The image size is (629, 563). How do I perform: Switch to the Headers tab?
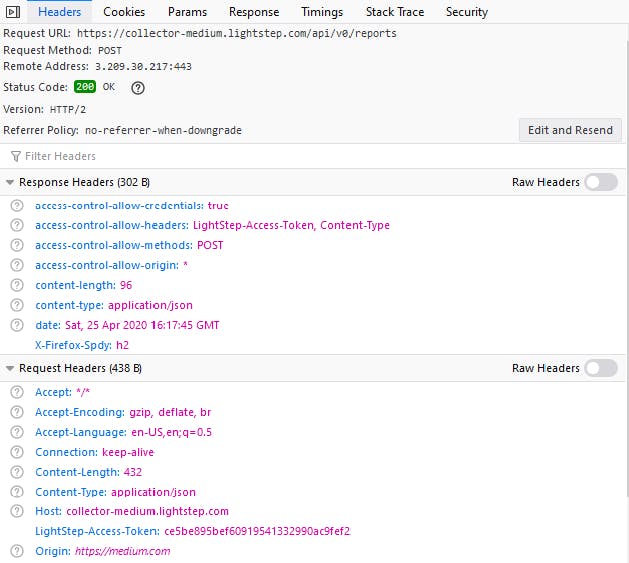click(x=59, y=12)
